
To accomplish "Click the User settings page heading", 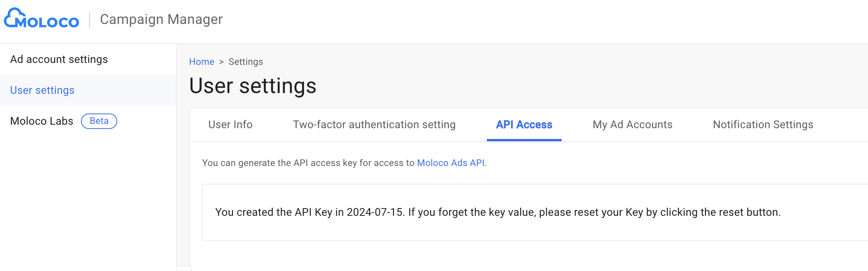I will tap(253, 86).
